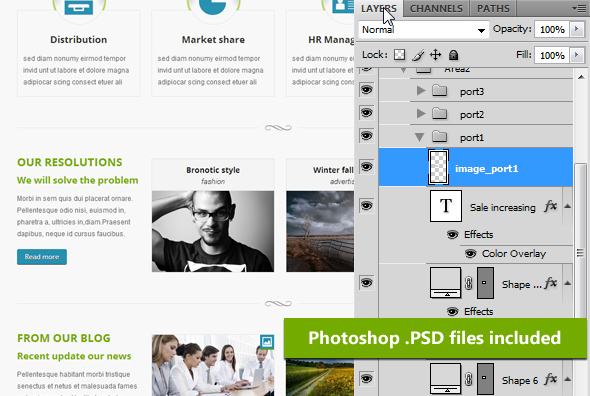Viewport: 590px width, 396px height.
Task: Click the port1 folder icon
Action: click(x=439, y=136)
